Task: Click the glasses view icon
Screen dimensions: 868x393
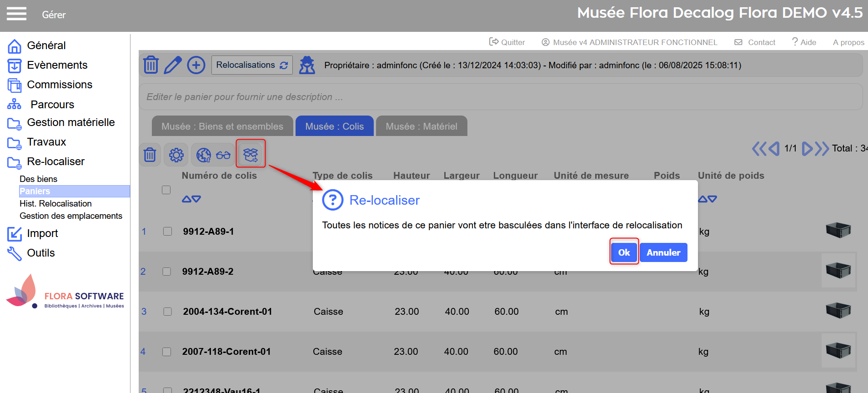Action: click(x=223, y=155)
